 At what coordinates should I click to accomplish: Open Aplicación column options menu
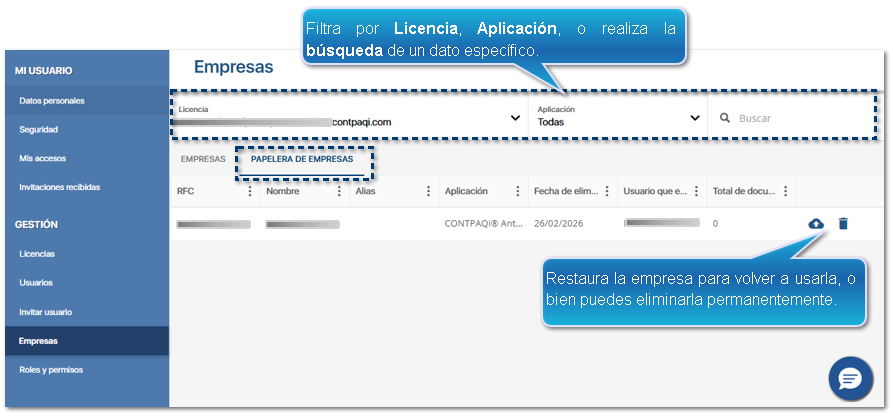[x=517, y=191]
